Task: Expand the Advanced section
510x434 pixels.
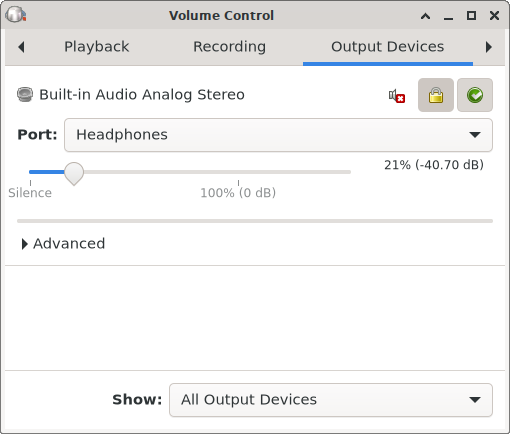Action: point(63,244)
